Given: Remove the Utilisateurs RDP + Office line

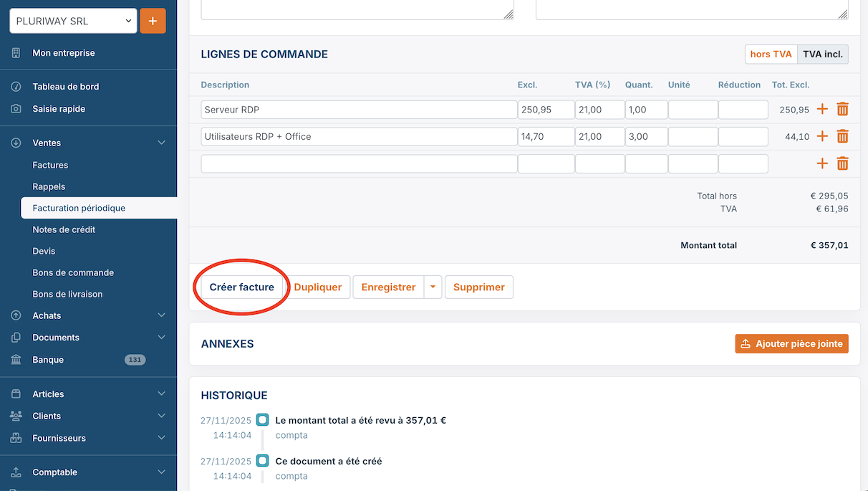Looking at the screenshot, I should 842,137.
